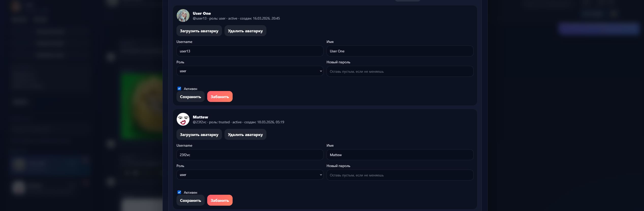644x211 pixels.
Task: Click the name field containing Mattew
Action: [x=400, y=155]
